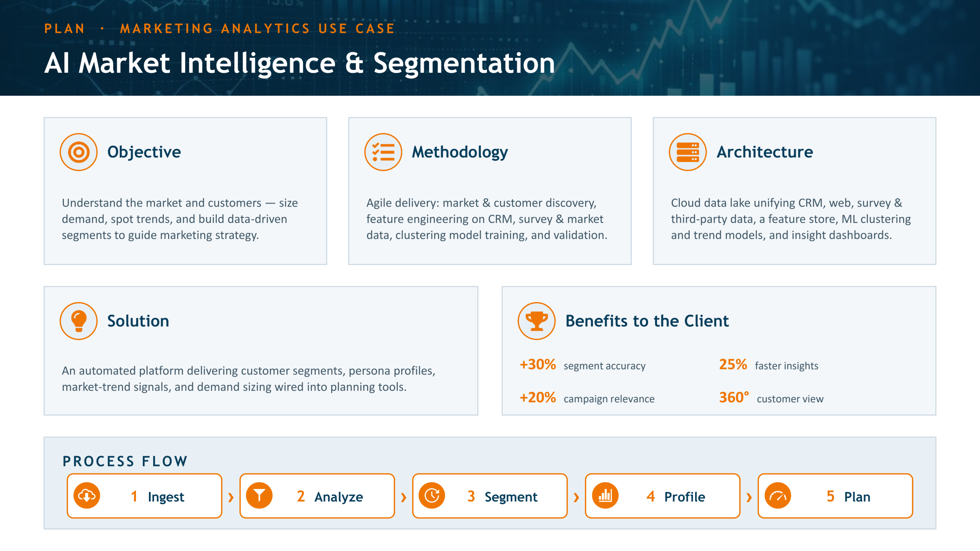Click the Analyze funnel filter icon
Screen dimensions: 980x551
[260, 496]
